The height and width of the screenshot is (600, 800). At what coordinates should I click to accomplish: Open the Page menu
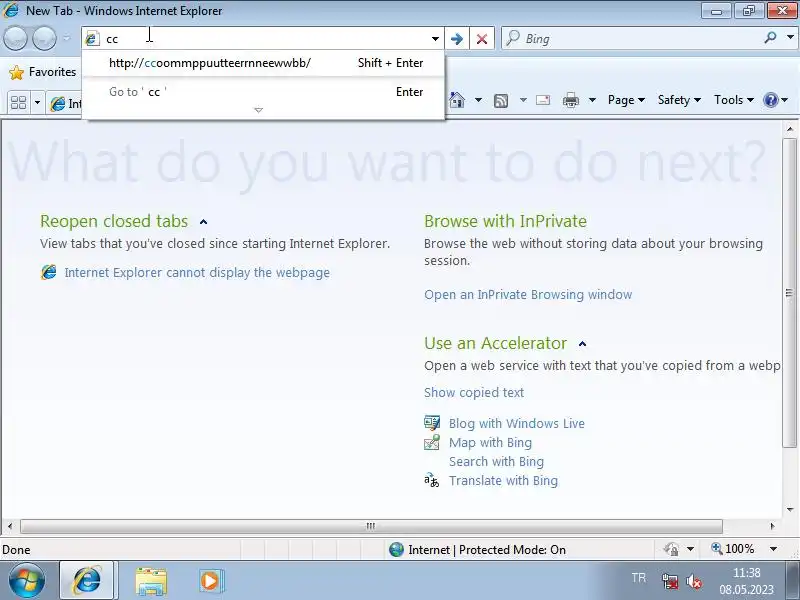coord(626,100)
